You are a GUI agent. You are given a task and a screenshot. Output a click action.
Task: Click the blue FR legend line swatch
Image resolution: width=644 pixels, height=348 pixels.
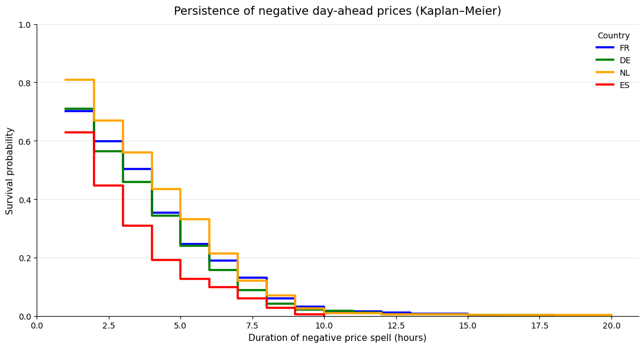[x=605, y=48]
